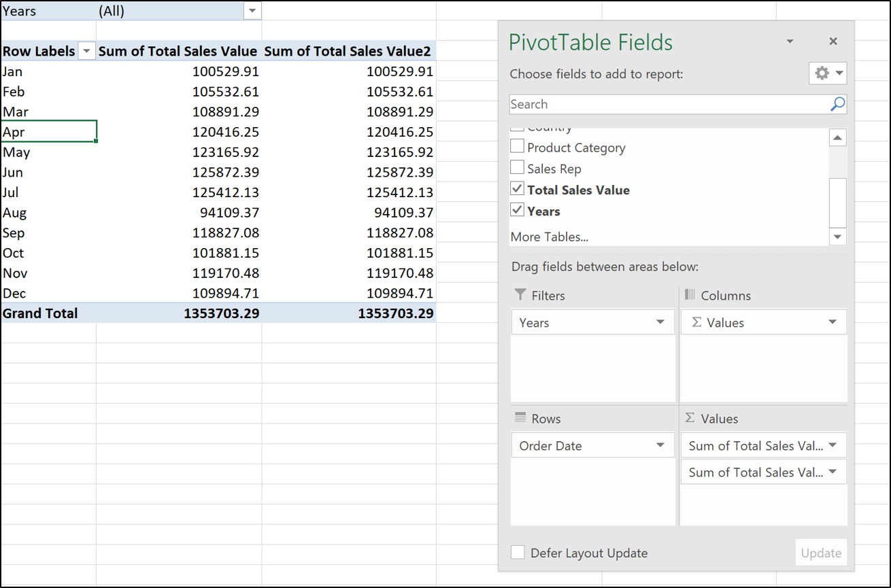Click the field list scrollbar down arrow
This screenshot has height=588, width=891.
(838, 237)
